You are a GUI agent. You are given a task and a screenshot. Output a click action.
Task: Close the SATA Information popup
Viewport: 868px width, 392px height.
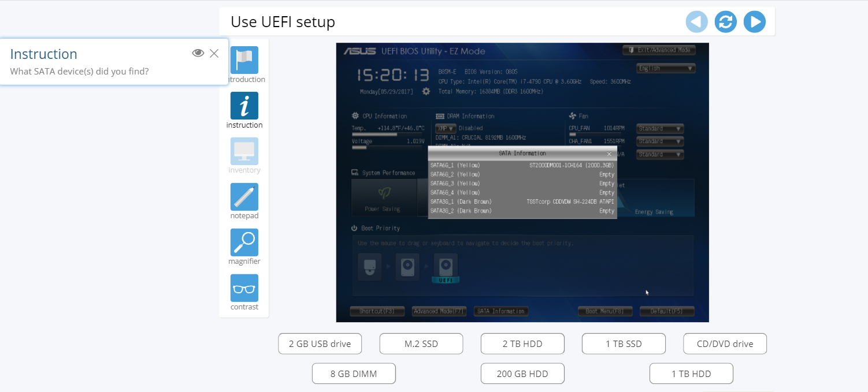609,154
